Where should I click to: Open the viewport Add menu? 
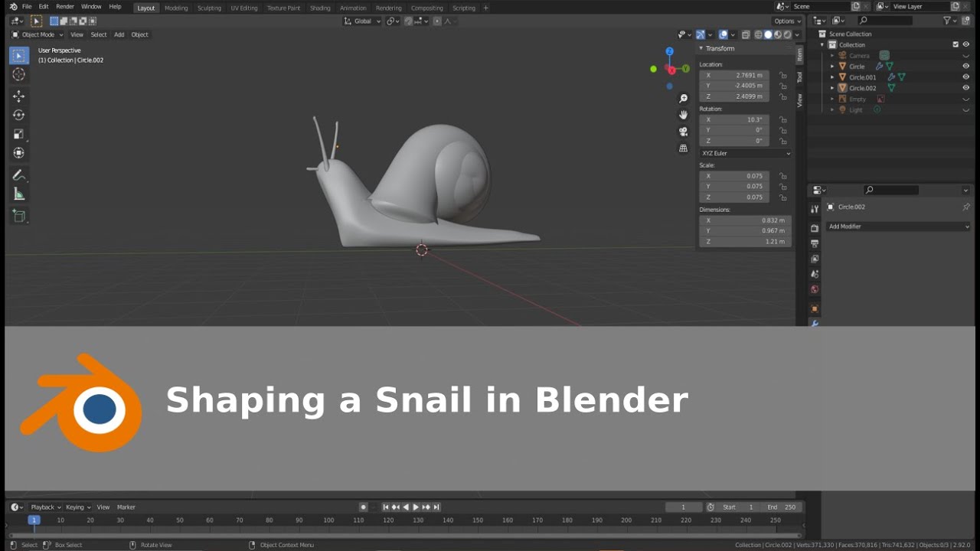tap(119, 34)
